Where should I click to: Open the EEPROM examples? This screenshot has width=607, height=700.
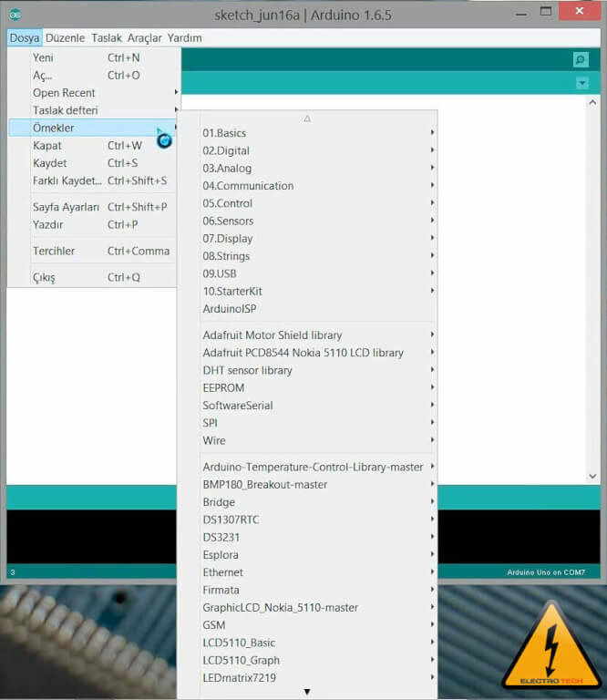307,387
